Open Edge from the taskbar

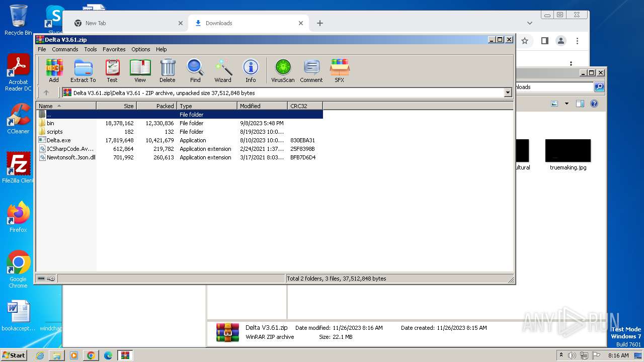(x=108, y=355)
